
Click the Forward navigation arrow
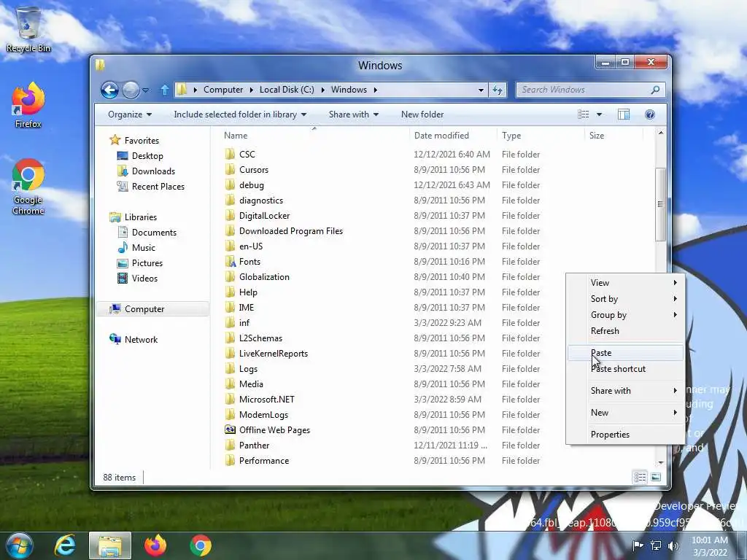131,90
